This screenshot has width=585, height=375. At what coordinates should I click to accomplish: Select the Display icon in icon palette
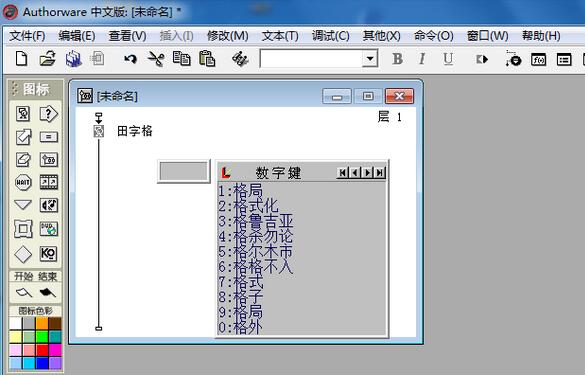[23, 114]
